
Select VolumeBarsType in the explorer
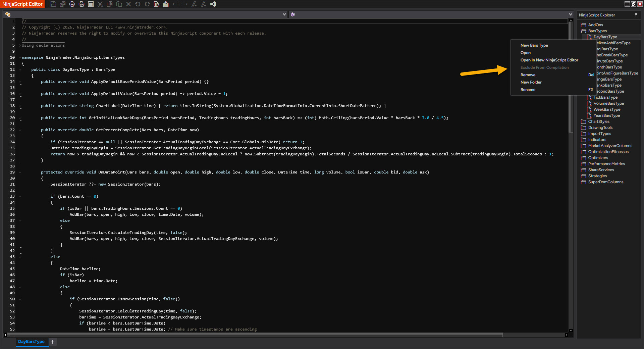pos(609,103)
